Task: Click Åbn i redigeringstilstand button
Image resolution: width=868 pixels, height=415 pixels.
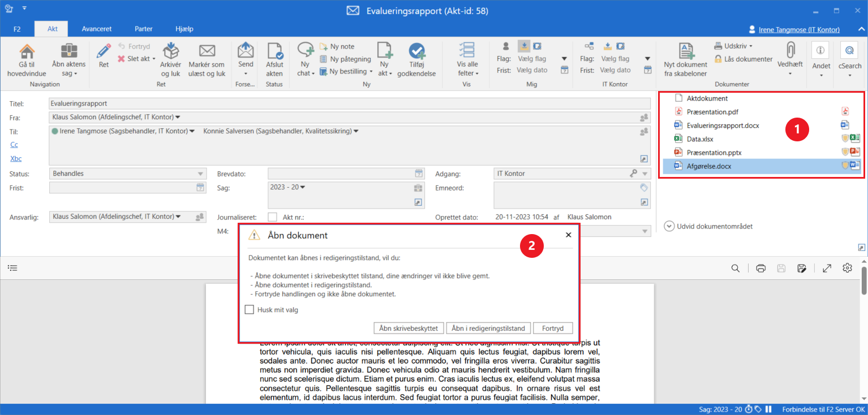Action: click(488, 328)
